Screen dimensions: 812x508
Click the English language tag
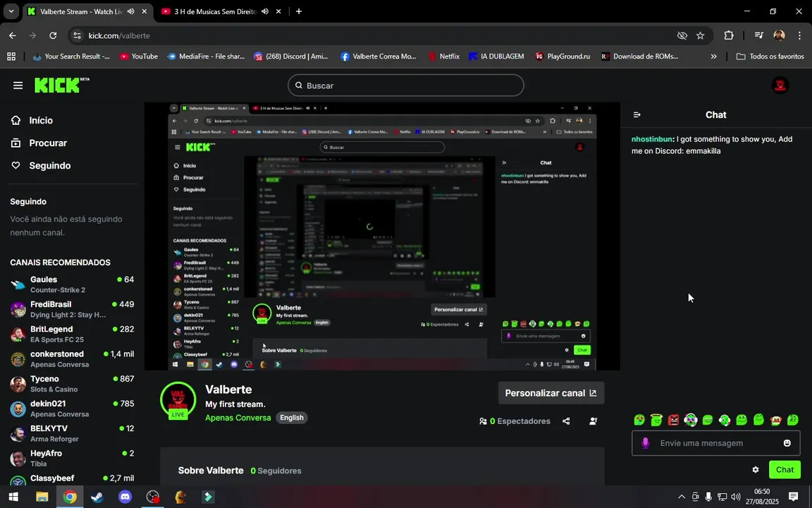point(292,418)
